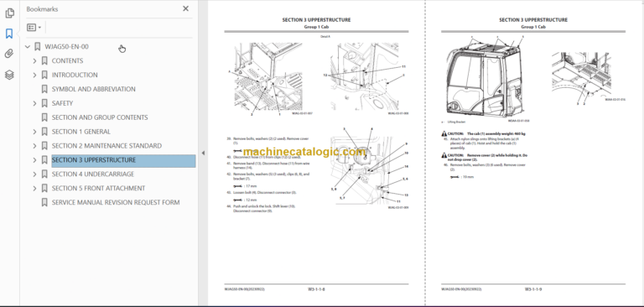644x307 pixels.
Task: Expand SECTION 4 UNDERCARRIAGE bookmark
Action: (x=34, y=174)
